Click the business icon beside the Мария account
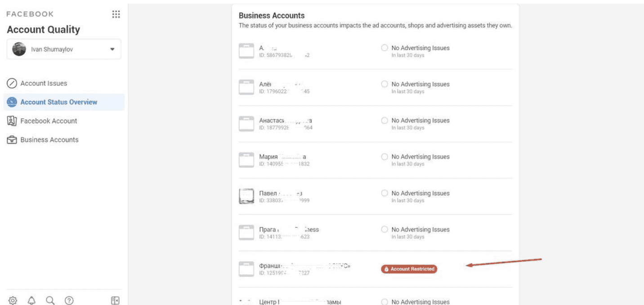 click(246, 160)
